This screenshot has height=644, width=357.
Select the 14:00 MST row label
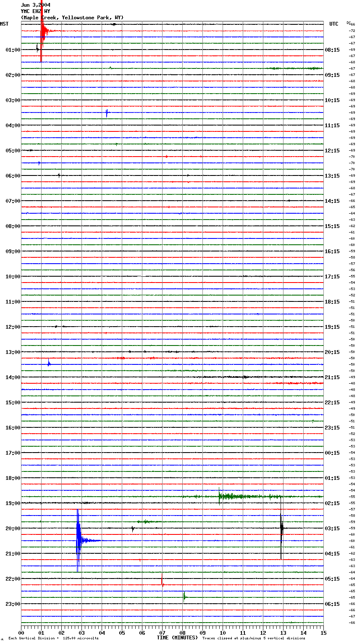coord(13,377)
